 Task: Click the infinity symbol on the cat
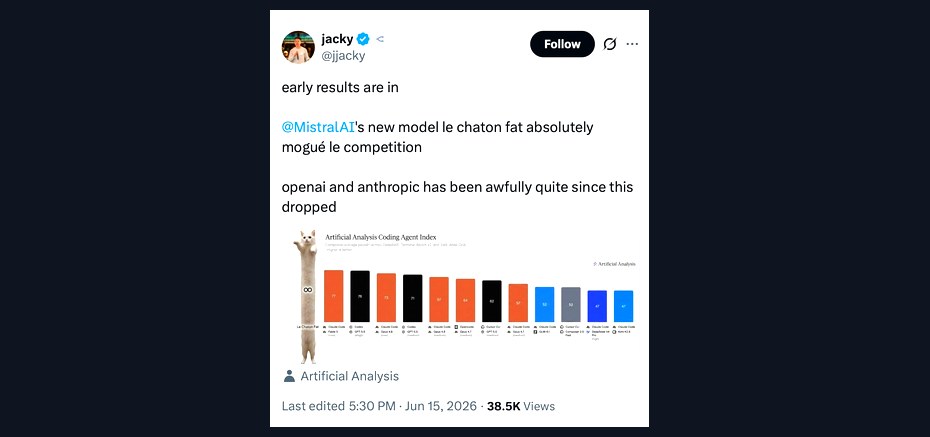(308, 290)
